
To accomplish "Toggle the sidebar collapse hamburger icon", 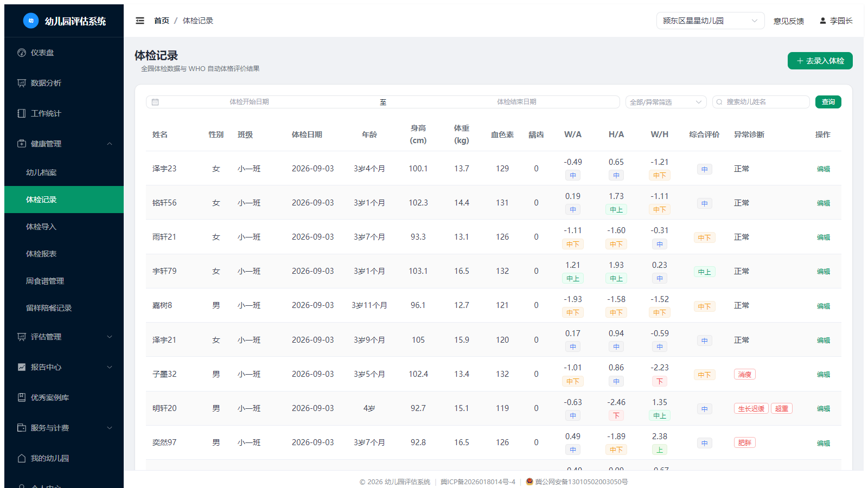I will [x=140, y=21].
